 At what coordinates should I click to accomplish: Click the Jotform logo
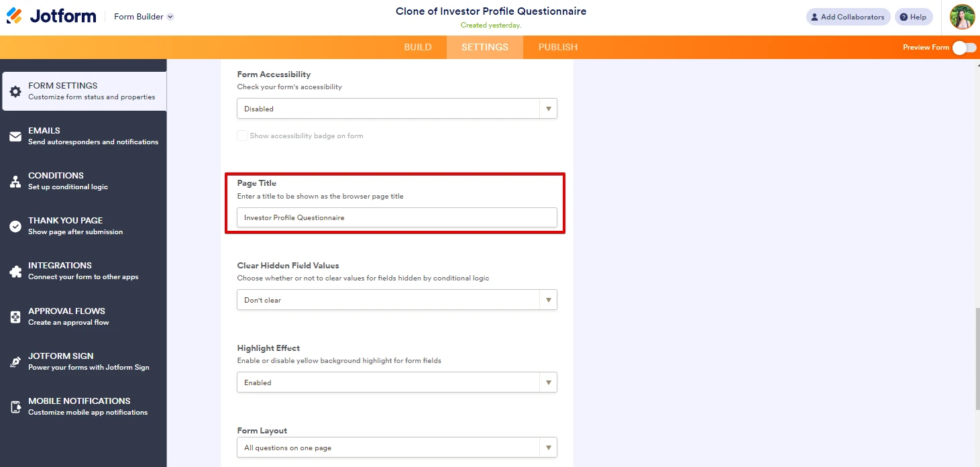(51, 15)
